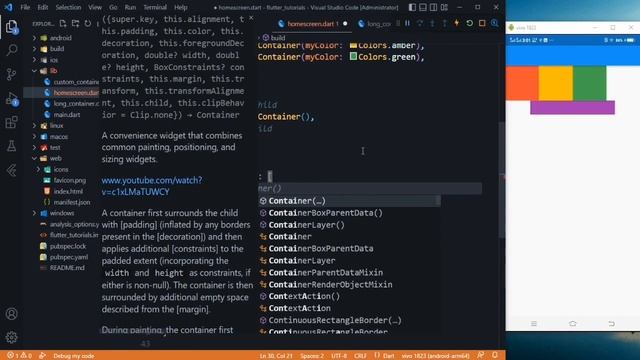Pause the debug session
This screenshot has width=640, height=360.
coord(407,23)
